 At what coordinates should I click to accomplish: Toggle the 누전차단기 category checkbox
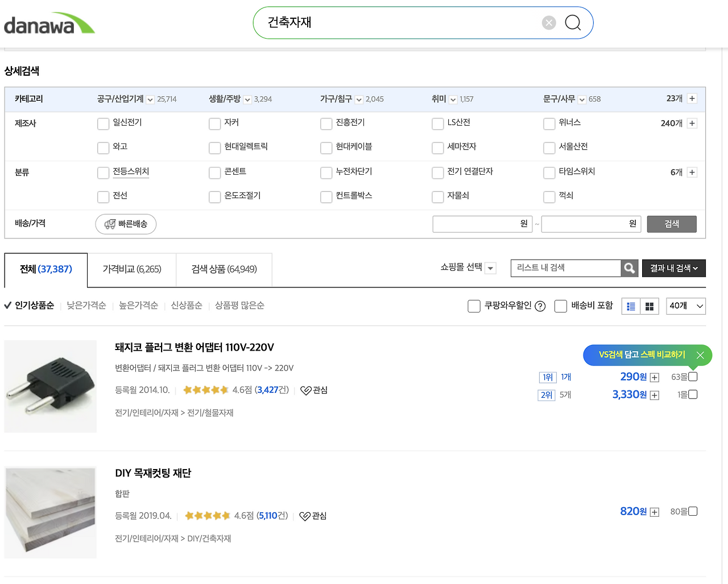[326, 172]
